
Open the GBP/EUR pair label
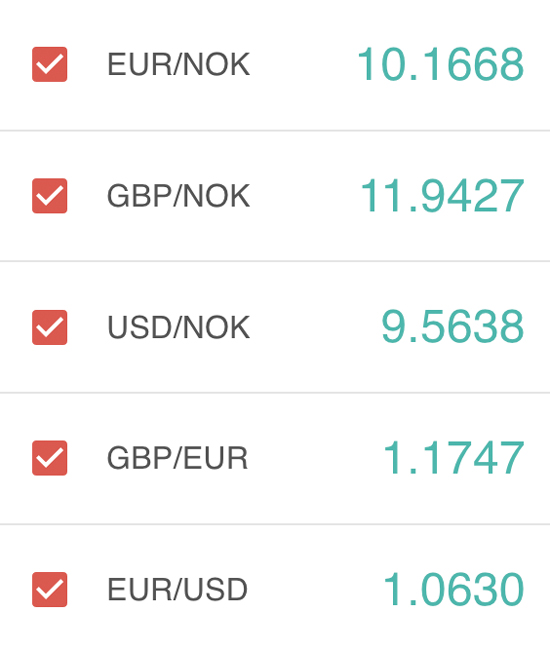coord(177,458)
